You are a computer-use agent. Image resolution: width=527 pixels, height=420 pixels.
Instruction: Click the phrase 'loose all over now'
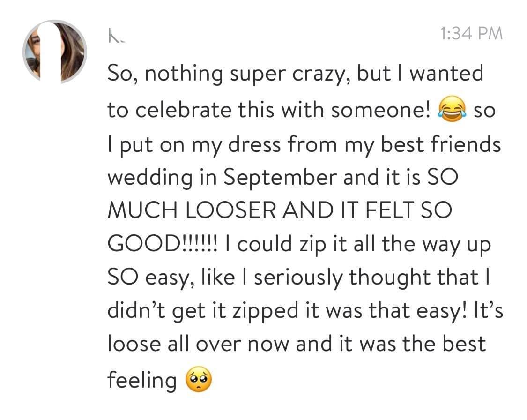click(198, 344)
